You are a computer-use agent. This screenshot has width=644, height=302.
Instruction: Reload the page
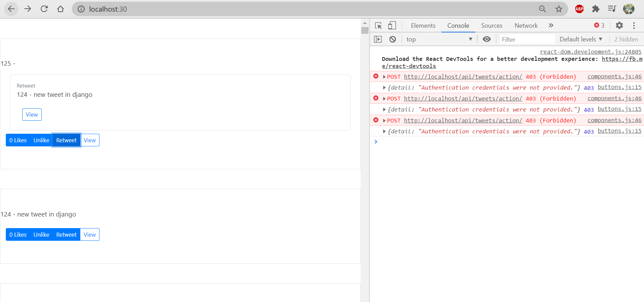point(44,9)
